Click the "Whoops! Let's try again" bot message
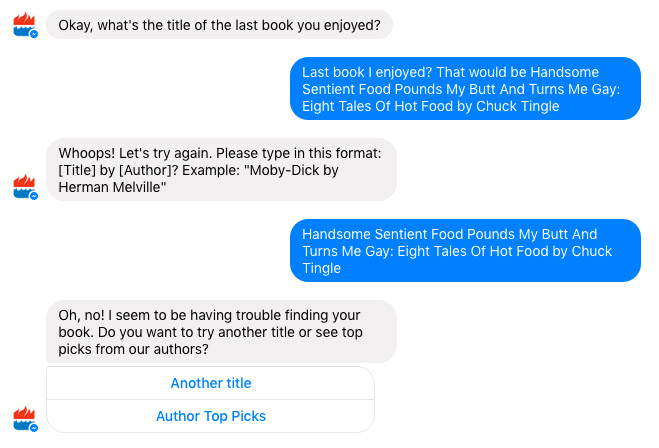The height and width of the screenshot is (448, 659). (x=221, y=169)
